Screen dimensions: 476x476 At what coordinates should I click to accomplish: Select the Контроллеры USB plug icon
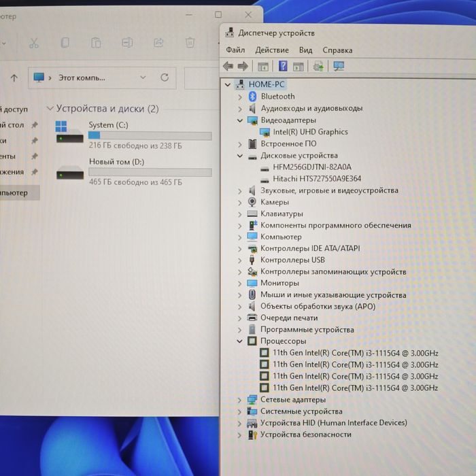[252, 260]
